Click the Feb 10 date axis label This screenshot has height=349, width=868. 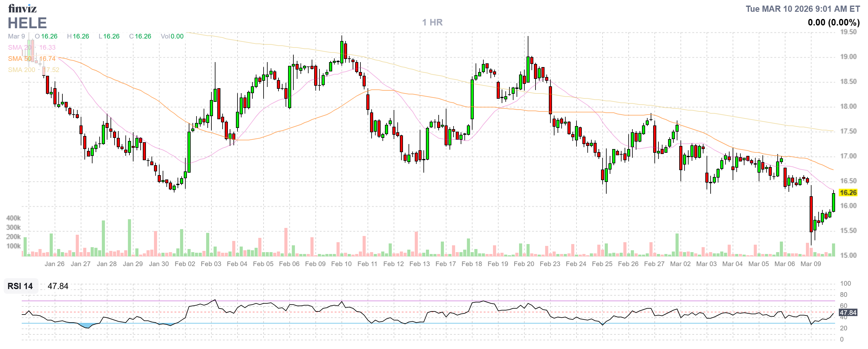pyautogui.click(x=341, y=264)
